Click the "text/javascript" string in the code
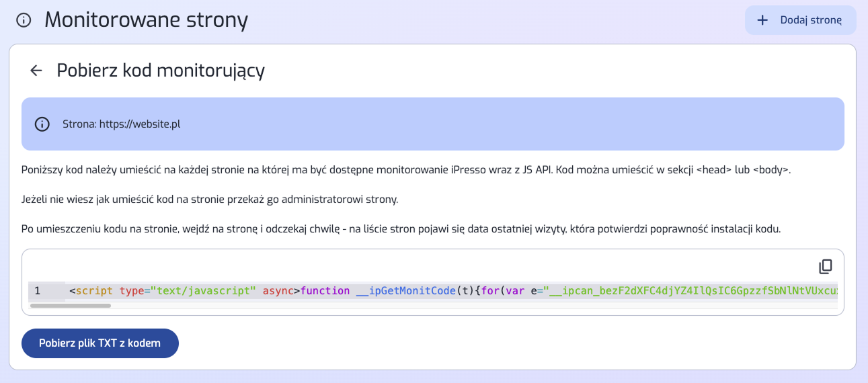Viewport: 868px width, 383px height. [x=203, y=291]
